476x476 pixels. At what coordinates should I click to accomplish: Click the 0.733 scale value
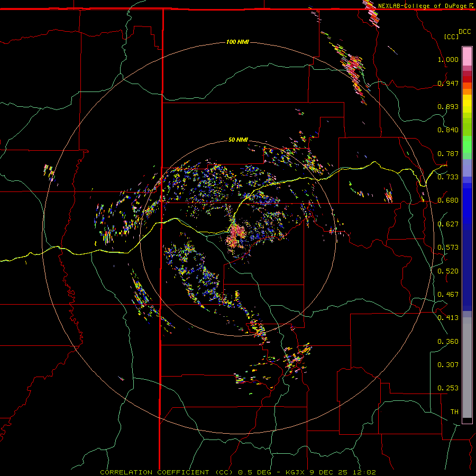pos(448,177)
